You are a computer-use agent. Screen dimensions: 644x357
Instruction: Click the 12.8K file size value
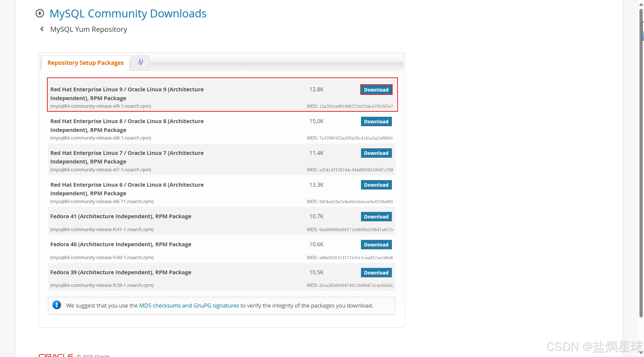point(316,90)
